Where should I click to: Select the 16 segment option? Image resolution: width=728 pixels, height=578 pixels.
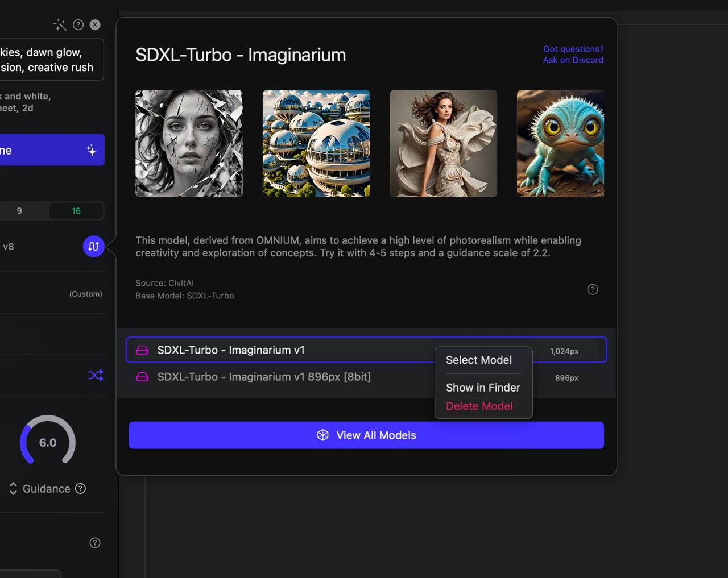point(76,211)
